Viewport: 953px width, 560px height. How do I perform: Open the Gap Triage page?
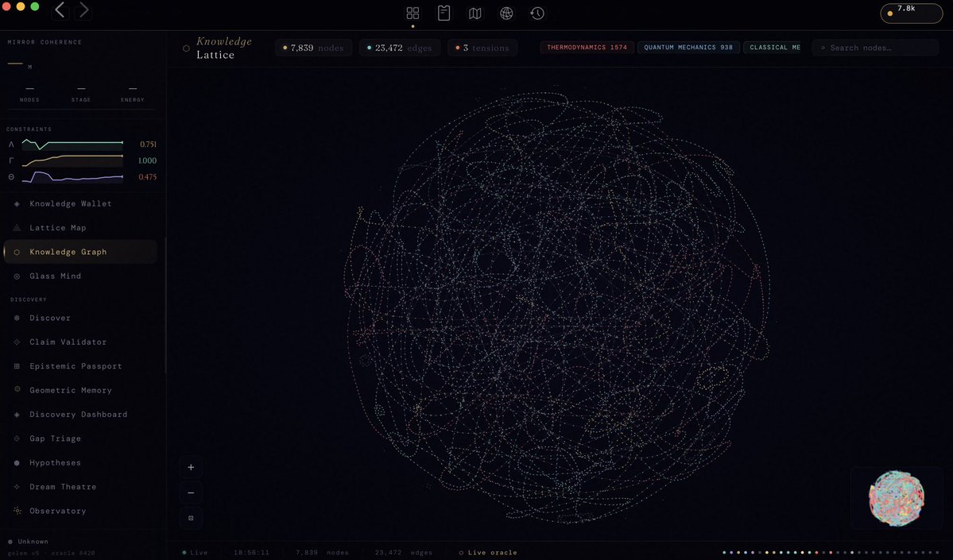80,438
